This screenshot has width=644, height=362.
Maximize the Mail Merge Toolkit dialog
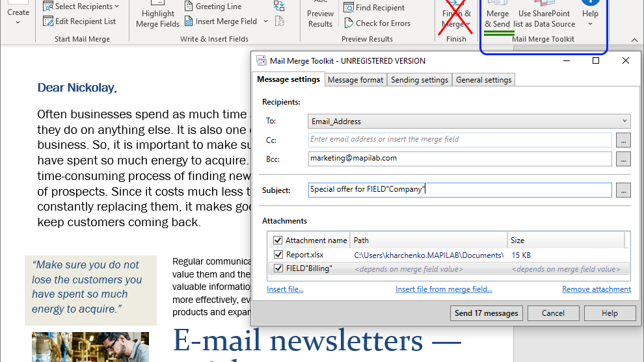(x=595, y=60)
